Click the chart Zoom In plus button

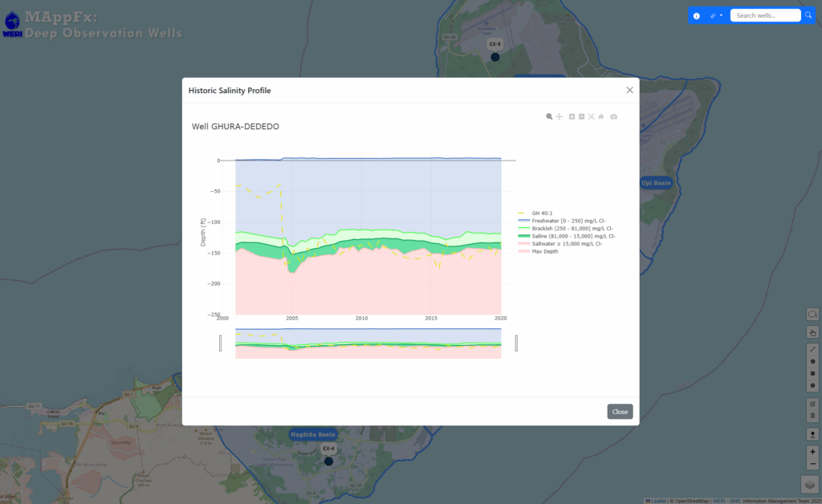[572, 117]
